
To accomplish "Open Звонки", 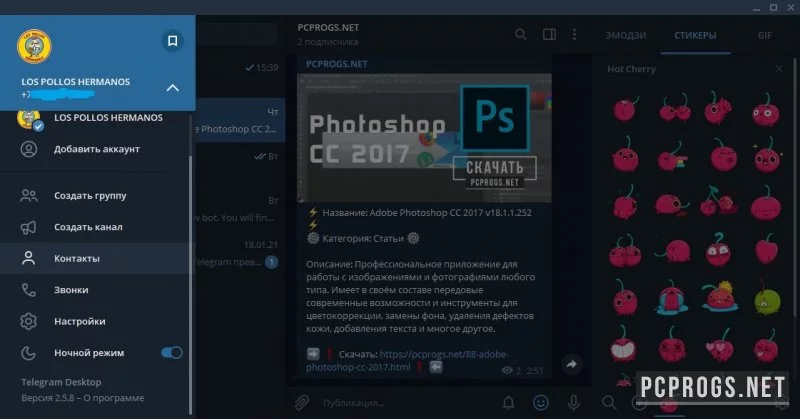I will pyautogui.click(x=95, y=290).
